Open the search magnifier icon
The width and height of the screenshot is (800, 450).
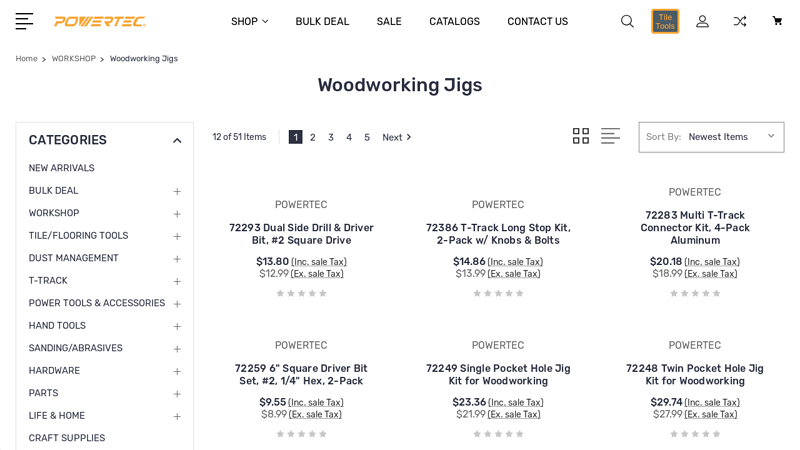[x=627, y=21]
